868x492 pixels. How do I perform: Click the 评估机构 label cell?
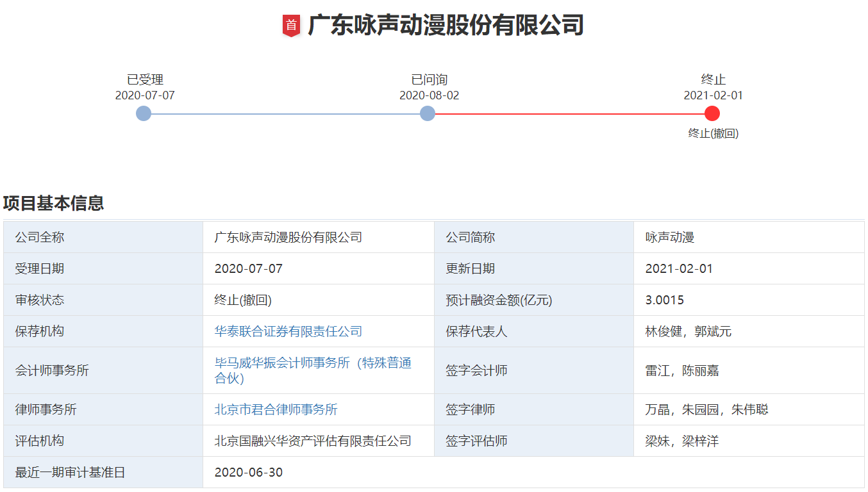click(103, 441)
